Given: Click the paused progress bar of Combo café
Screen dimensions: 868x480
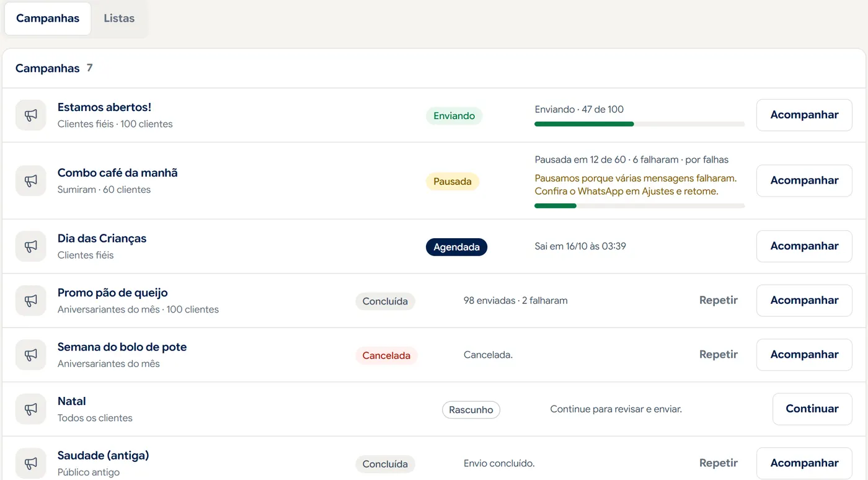Looking at the screenshot, I should pos(639,206).
